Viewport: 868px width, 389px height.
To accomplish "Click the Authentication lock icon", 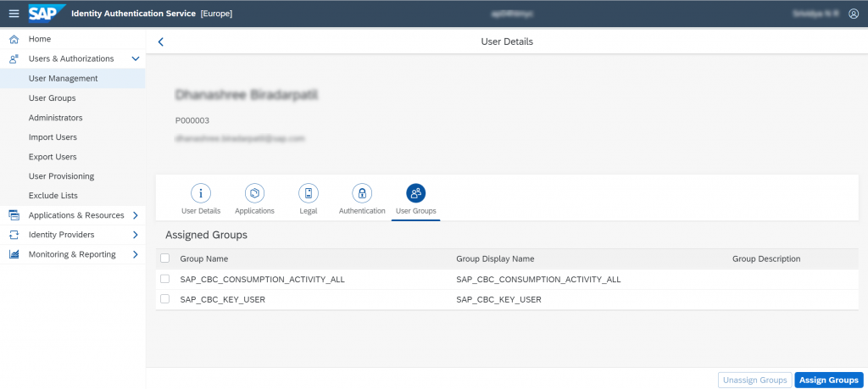I will pos(362,193).
